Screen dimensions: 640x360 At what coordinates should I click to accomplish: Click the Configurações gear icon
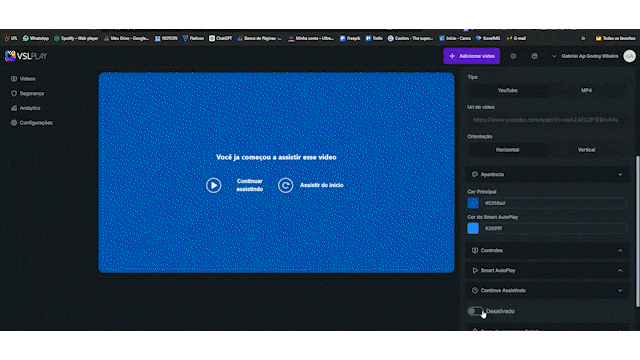[x=14, y=123]
